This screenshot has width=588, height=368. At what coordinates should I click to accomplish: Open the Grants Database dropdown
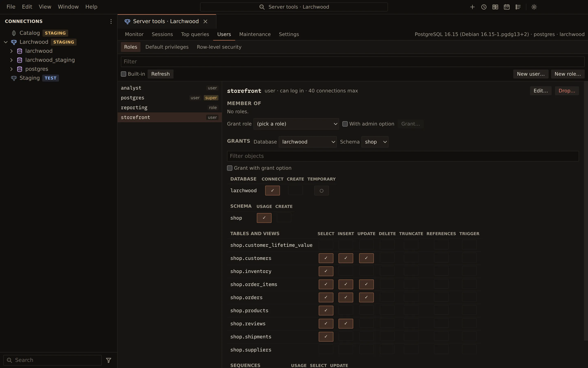[x=307, y=142]
